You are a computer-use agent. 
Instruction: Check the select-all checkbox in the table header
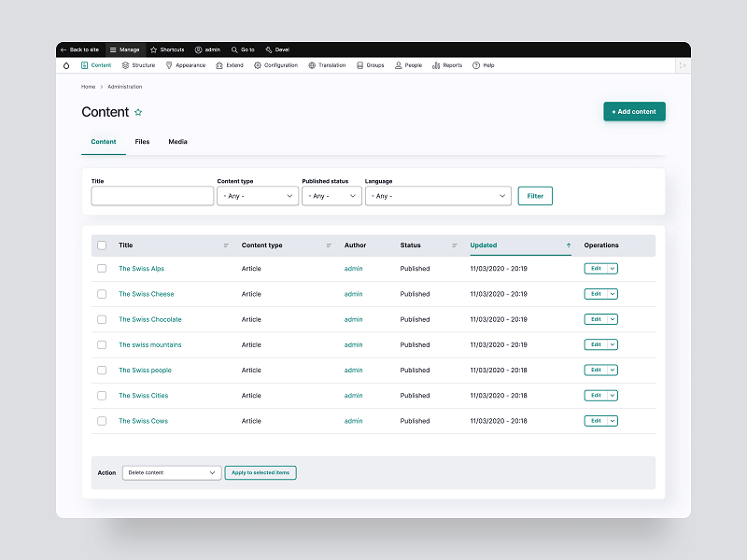[102, 245]
